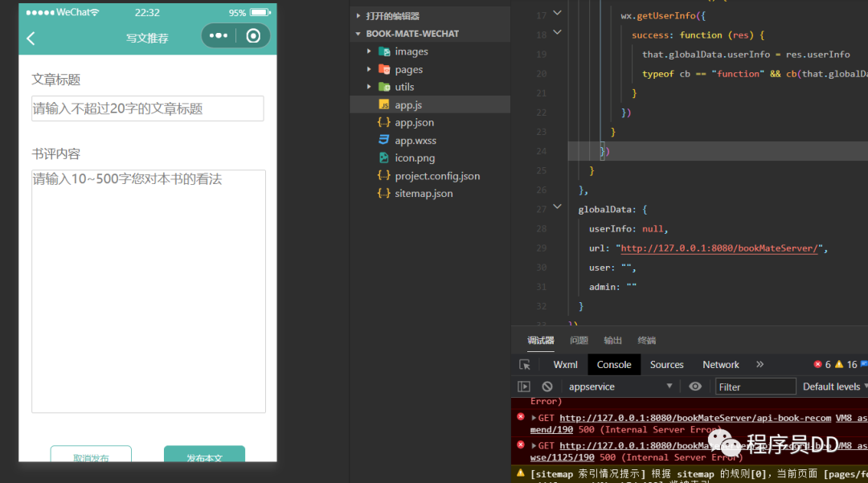Image resolution: width=868 pixels, height=483 pixels.
Task: Open the appservice context dropdown
Action: pyautogui.click(x=620, y=387)
